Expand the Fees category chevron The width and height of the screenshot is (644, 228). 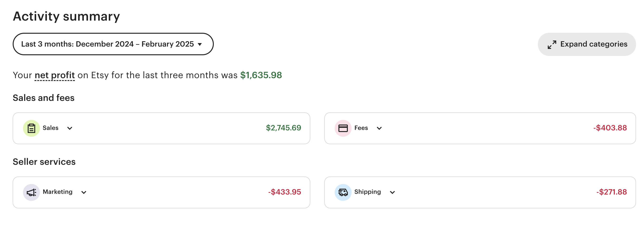point(379,128)
